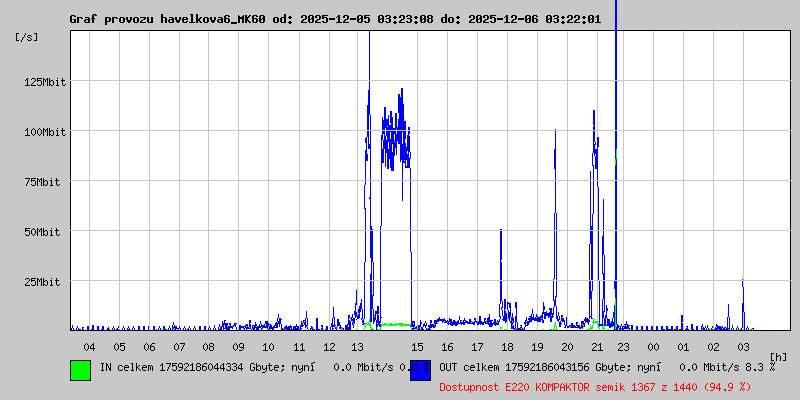This screenshot has width=800, height=400.
Task: Pick hour 04 on the time axis
Action: point(89,346)
